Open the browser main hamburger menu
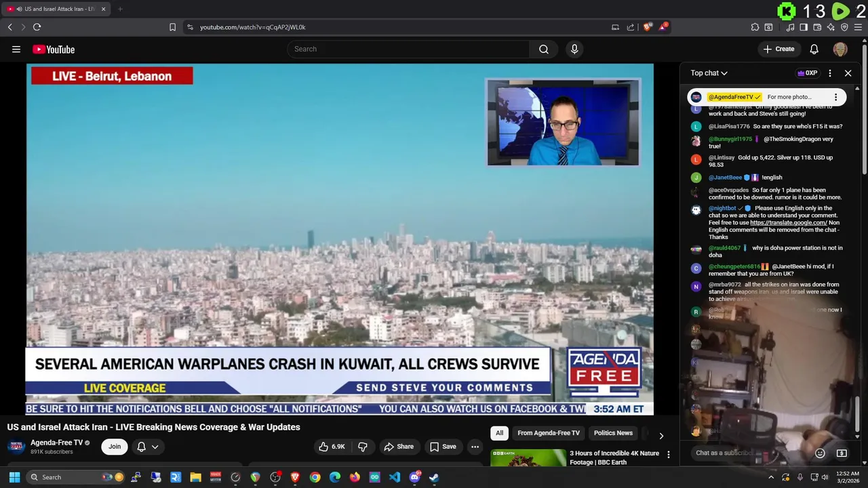 pos(859,27)
